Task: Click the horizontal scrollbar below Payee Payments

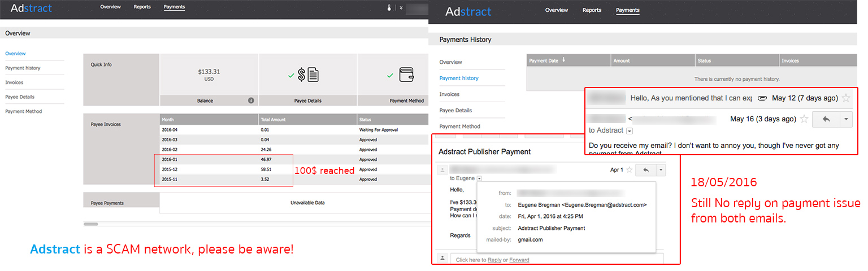Action: tap(90, 224)
